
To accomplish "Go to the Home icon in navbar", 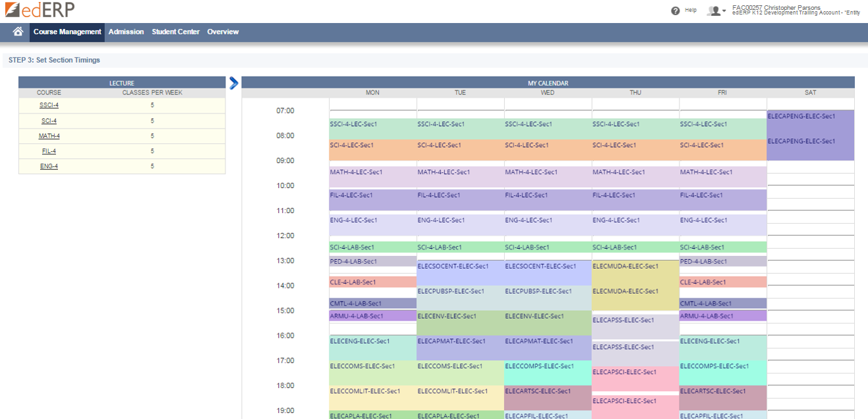I will 18,32.
